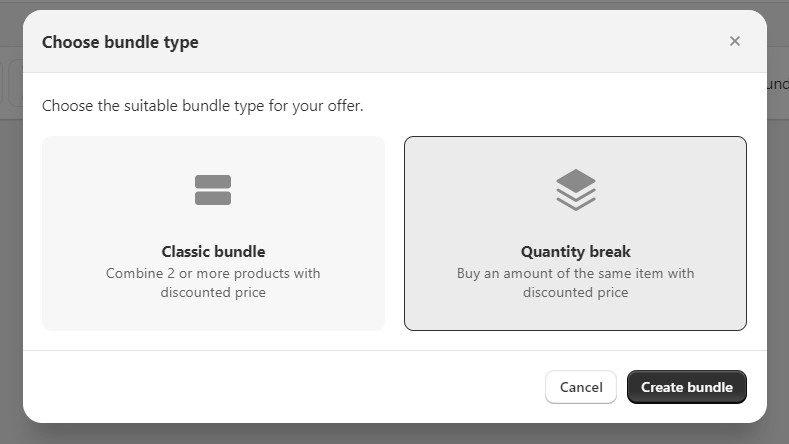
Task: Choose the Quantity break option card
Action: 575,233
